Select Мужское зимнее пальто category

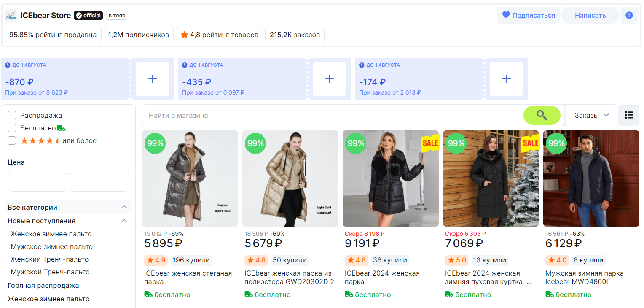click(x=53, y=246)
